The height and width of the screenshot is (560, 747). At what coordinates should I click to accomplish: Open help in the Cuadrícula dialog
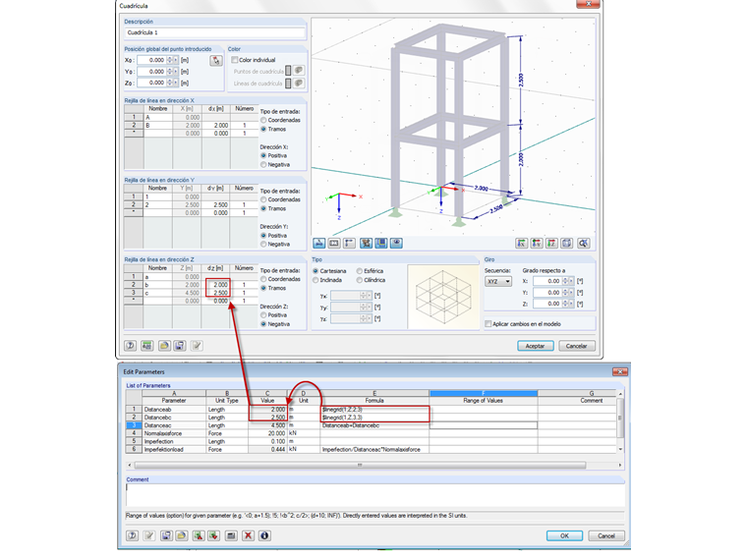131,346
